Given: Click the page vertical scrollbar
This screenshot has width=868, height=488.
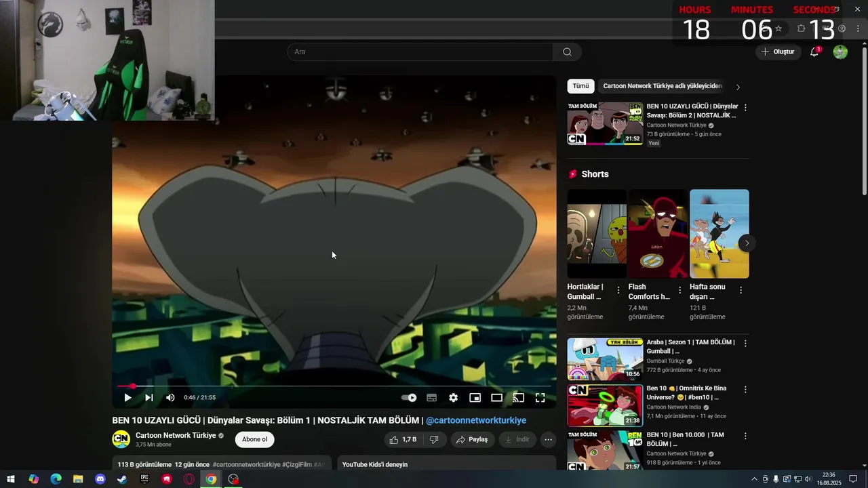Looking at the screenshot, I should [x=865, y=122].
